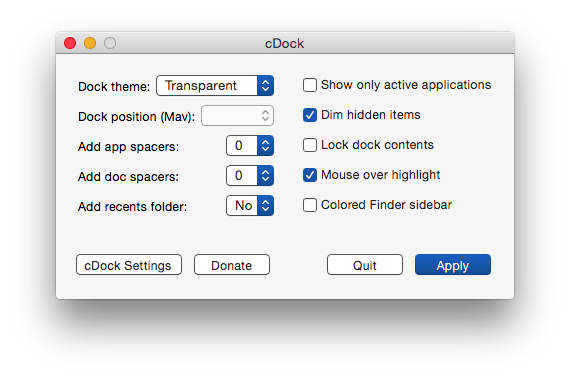This screenshot has height=379, width=570.
Task: Click Add doc spacers stepper arrows
Action: tap(265, 176)
